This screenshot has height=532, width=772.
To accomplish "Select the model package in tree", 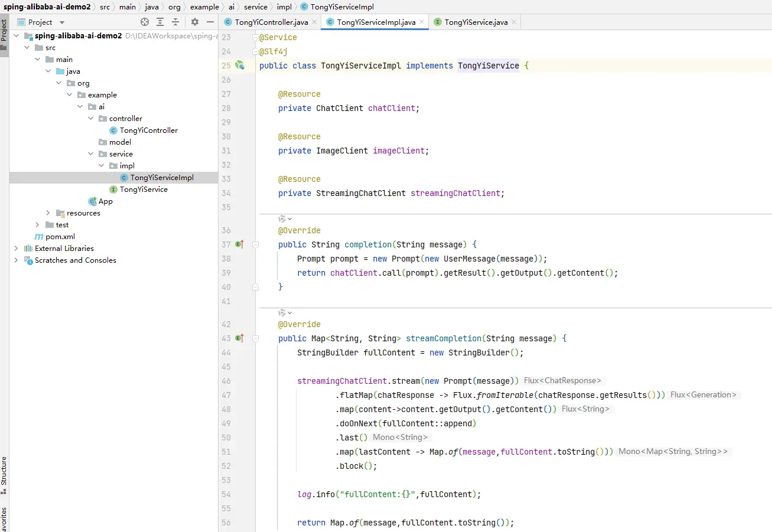I will click(120, 142).
